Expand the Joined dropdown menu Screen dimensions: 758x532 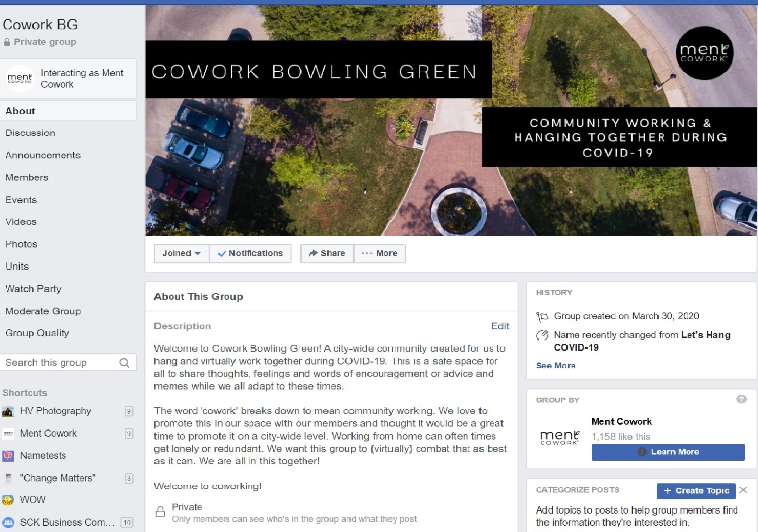pyautogui.click(x=182, y=254)
